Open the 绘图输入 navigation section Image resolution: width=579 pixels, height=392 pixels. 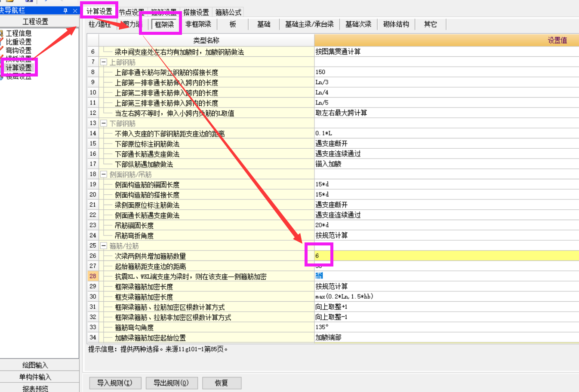pyautogui.click(x=35, y=365)
